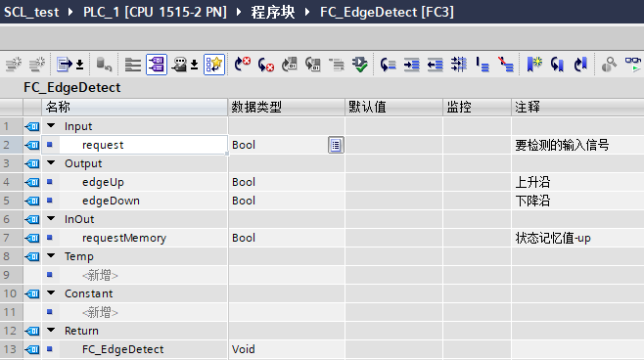Open the 程序块 breadcrumb

click(273, 12)
